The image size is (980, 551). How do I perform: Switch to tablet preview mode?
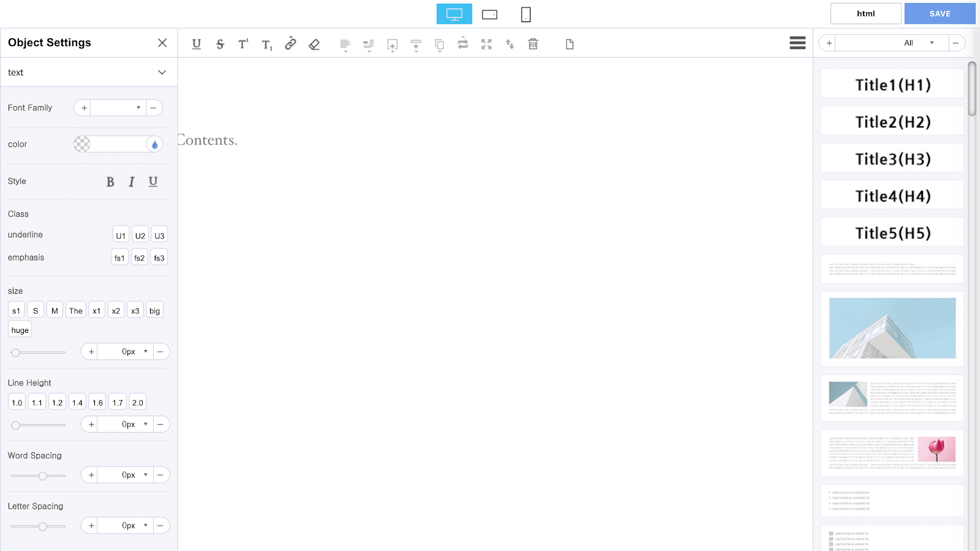tap(490, 14)
